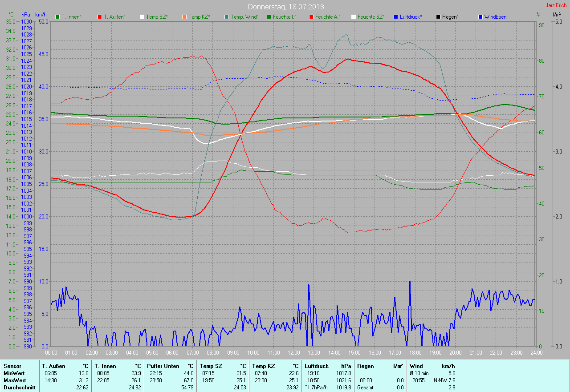Viewport: 570px width, 392px height.
Task: Click the Wind column header
Action: (415, 366)
